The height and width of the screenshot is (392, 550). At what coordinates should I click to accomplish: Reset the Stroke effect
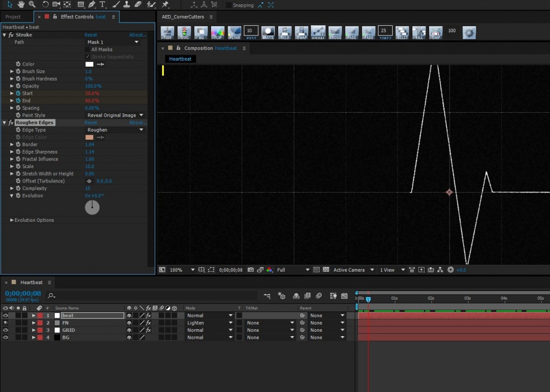(x=91, y=35)
